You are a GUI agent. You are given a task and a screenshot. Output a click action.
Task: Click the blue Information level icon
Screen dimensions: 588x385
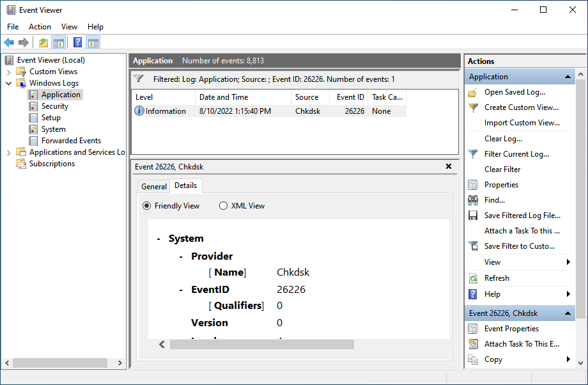click(139, 111)
